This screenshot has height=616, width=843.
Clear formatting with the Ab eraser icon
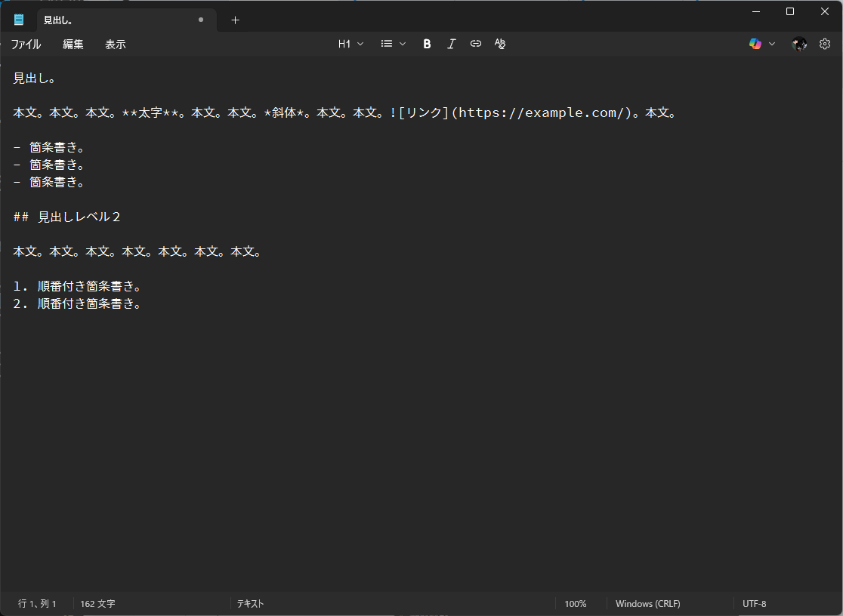click(499, 44)
